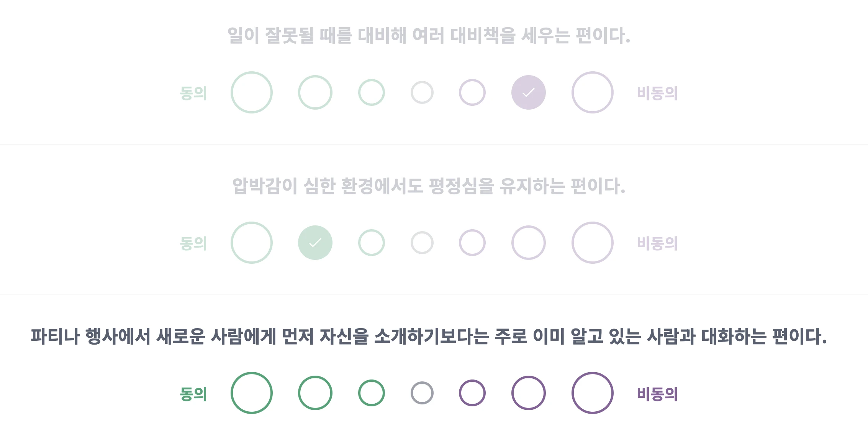Select strong disagreement on the 대비책 question
Viewport: 868px width, 437px height.
pos(592,92)
